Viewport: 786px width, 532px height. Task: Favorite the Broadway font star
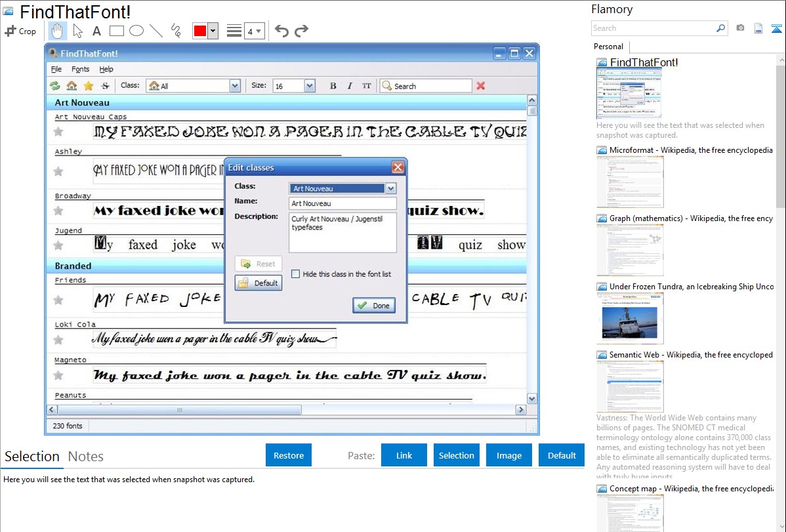[58, 211]
